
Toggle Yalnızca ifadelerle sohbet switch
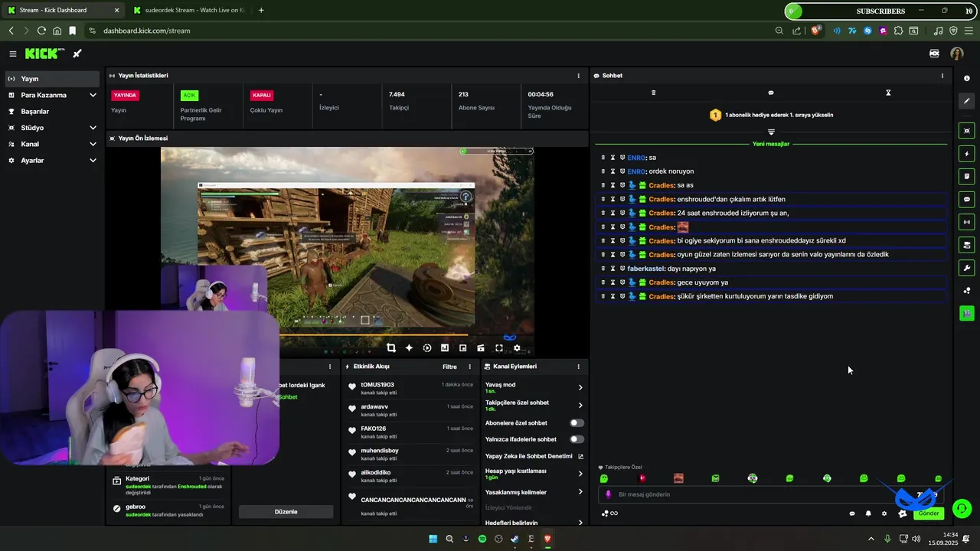click(577, 439)
